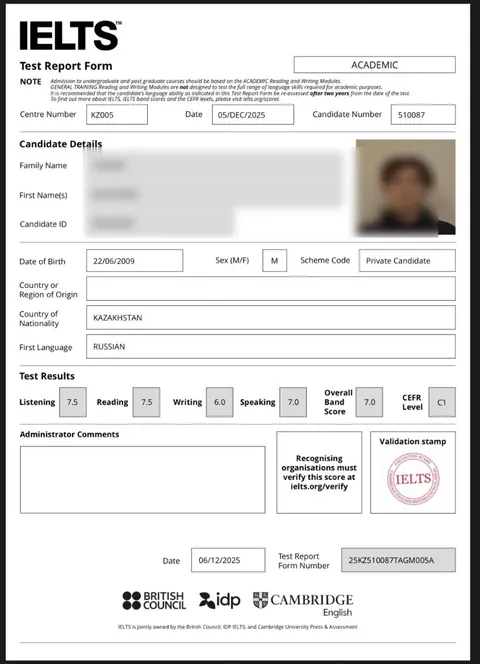
Task: Click the Candidate Details heading
Action: [61, 144]
